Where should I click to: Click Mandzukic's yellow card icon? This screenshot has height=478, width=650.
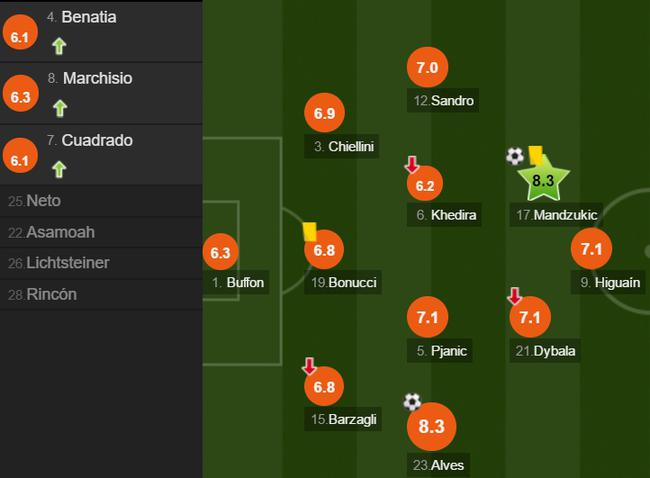[x=535, y=153]
